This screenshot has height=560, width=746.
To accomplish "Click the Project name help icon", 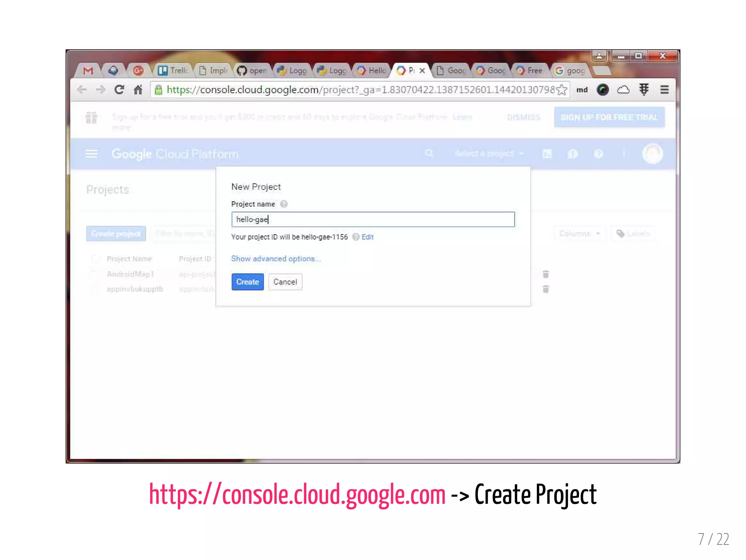I will coord(284,204).
